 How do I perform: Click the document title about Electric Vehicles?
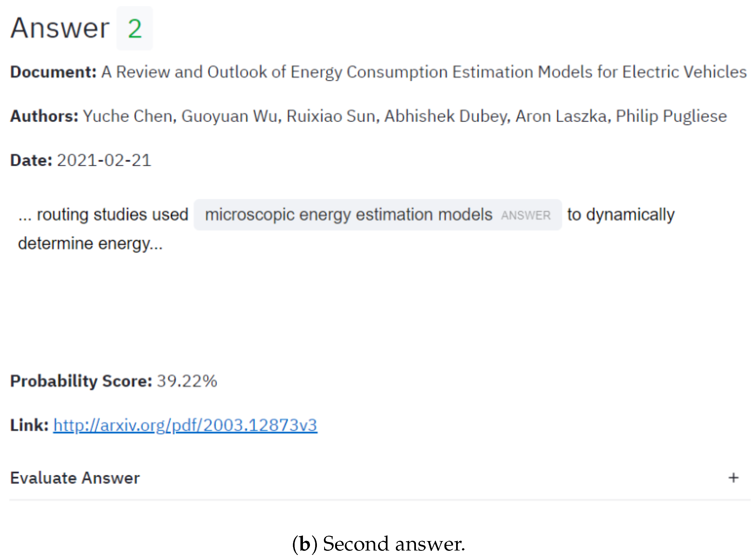pos(424,72)
